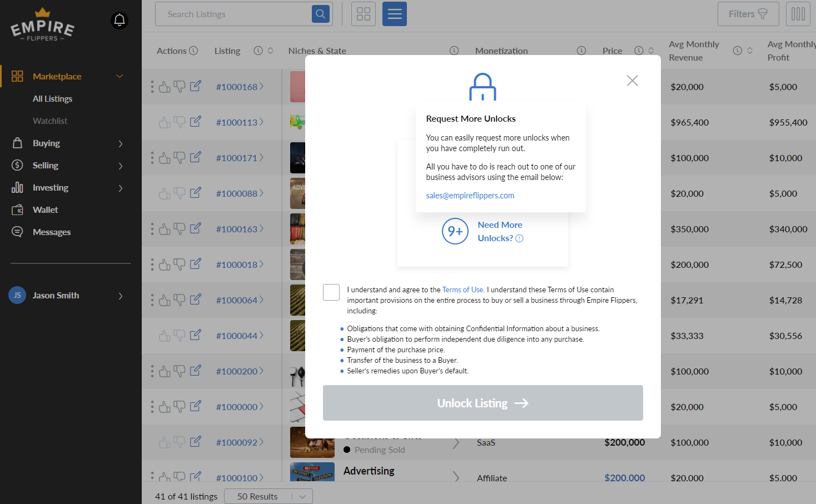The image size is (816, 504).
Task: Open listing #1000100 link
Action: (240, 478)
